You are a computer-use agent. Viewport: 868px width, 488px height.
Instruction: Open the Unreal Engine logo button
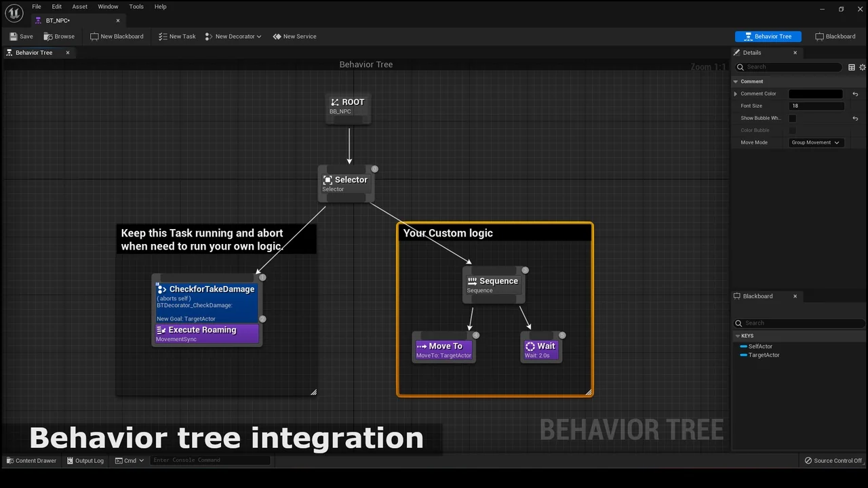(x=14, y=13)
